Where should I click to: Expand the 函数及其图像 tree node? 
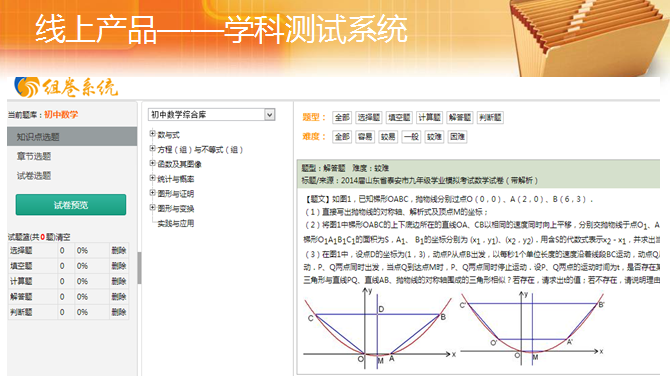[x=152, y=163]
